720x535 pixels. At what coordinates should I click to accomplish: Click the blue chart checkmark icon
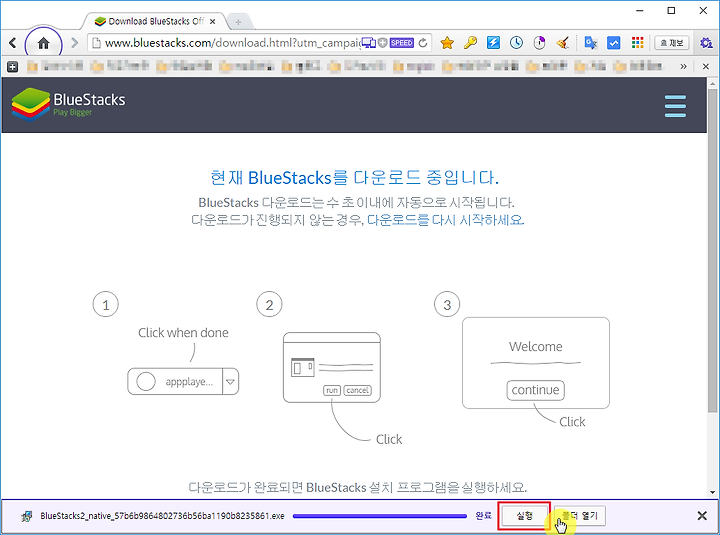[613, 43]
